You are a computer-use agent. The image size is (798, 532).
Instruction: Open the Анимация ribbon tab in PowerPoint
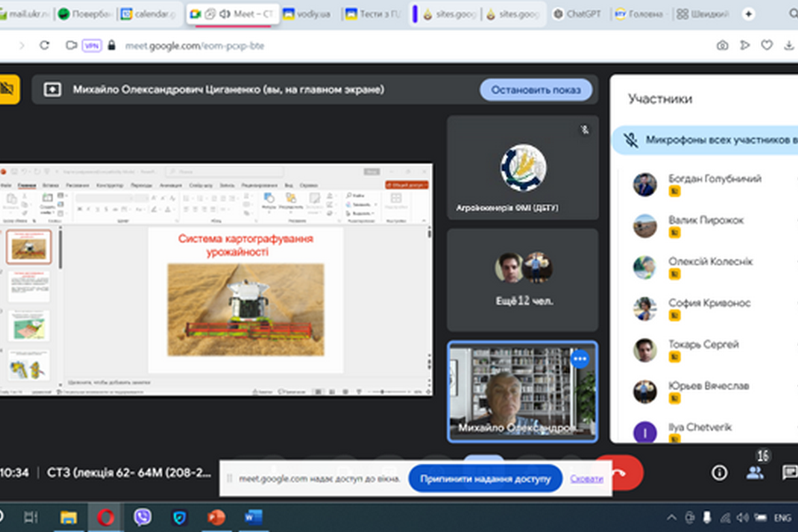(170, 185)
